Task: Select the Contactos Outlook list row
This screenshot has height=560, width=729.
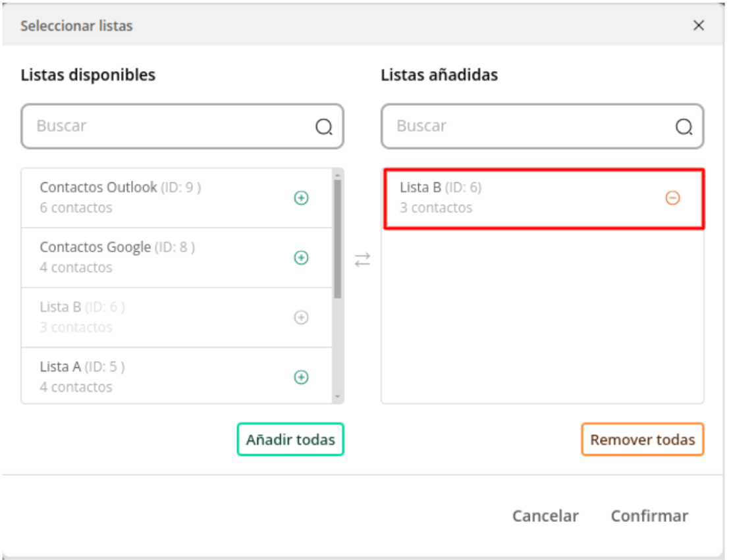Action: [176, 198]
